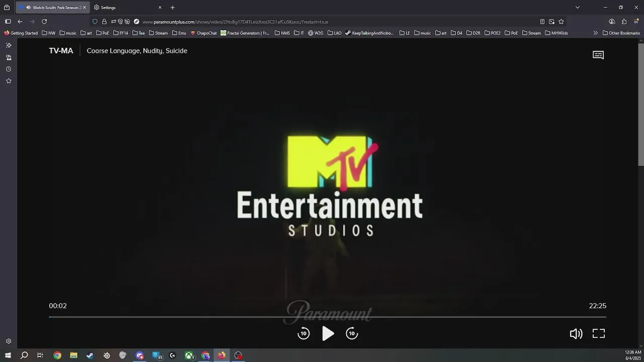Open the Emu bookmarks folder

tap(179, 33)
